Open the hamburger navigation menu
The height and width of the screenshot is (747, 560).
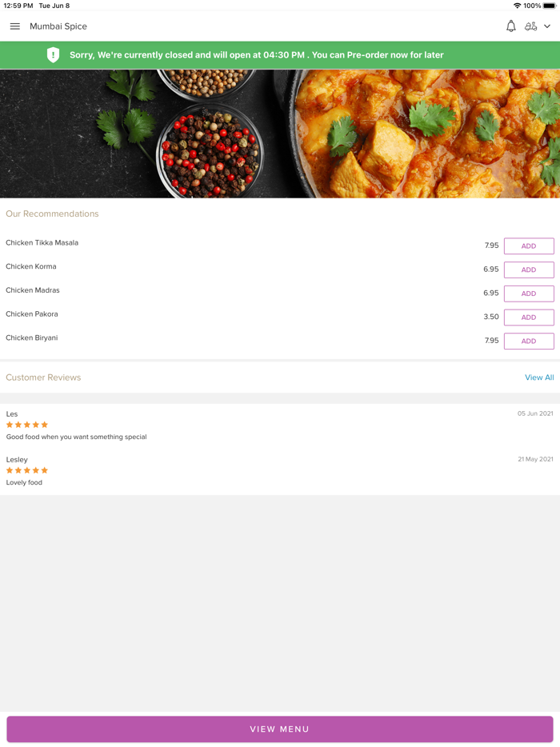coord(14,26)
